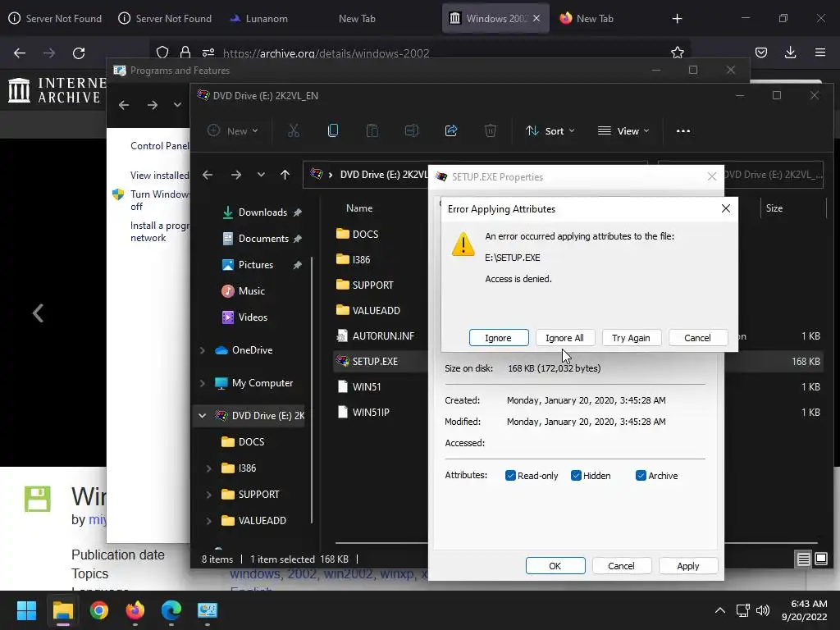The height and width of the screenshot is (630, 840).
Task: Open recent locations dropdown in Explorer
Action: (261, 175)
